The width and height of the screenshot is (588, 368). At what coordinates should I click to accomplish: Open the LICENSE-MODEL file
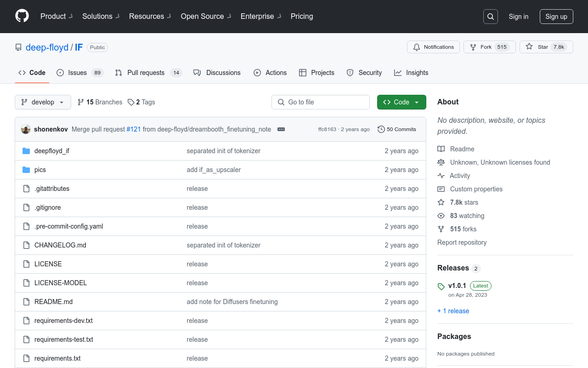coord(61,283)
